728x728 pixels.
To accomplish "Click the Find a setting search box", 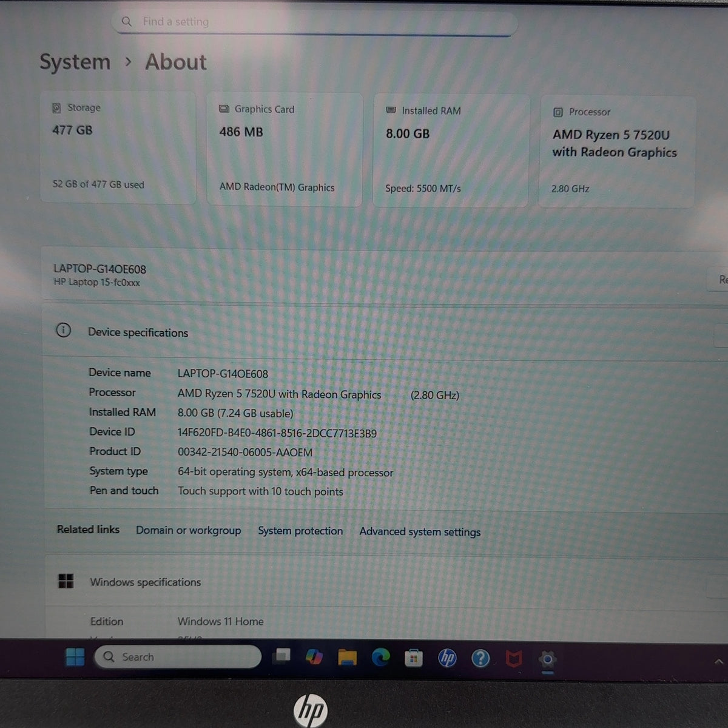I will click(x=314, y=22).
